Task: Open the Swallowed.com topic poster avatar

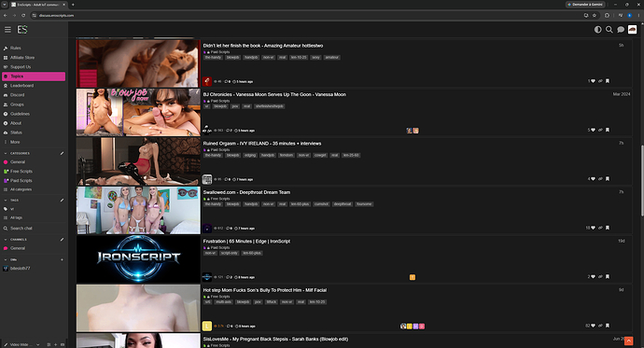Action: [207, 229]
